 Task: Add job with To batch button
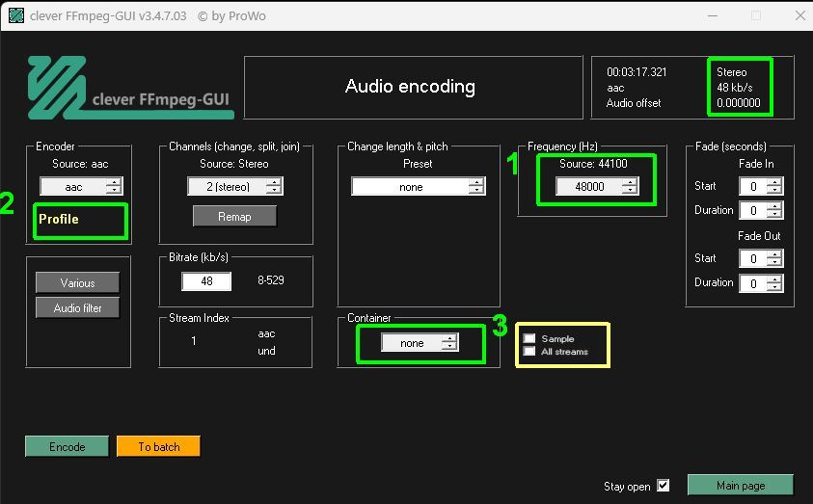[159, 446]
